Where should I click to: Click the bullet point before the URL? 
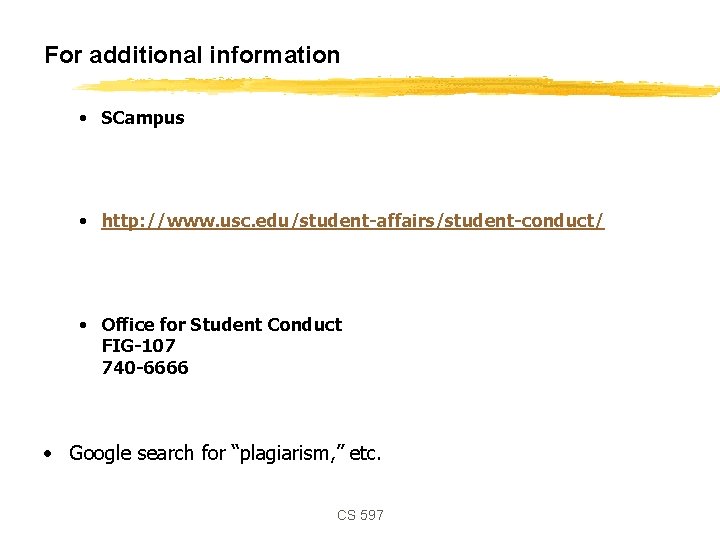(87, 221)
